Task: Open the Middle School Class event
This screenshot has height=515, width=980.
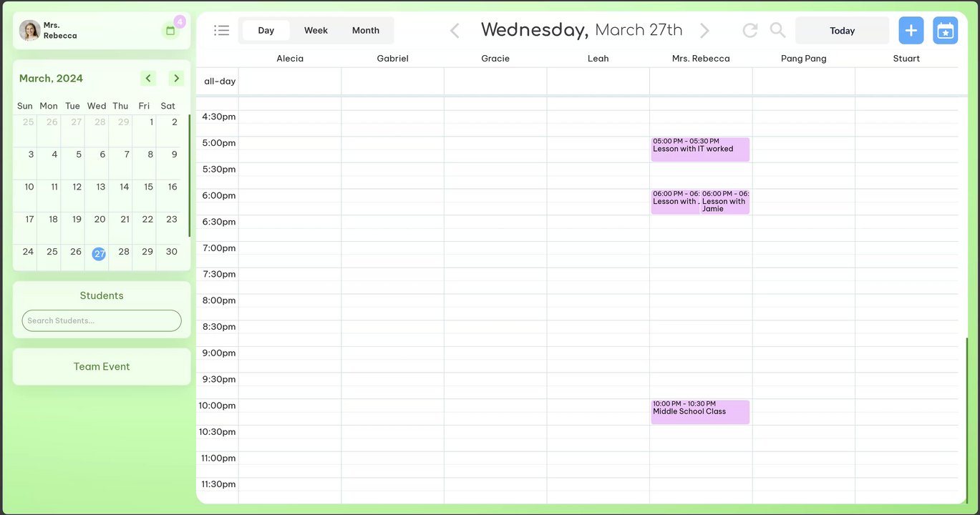Action: (699, 412)
